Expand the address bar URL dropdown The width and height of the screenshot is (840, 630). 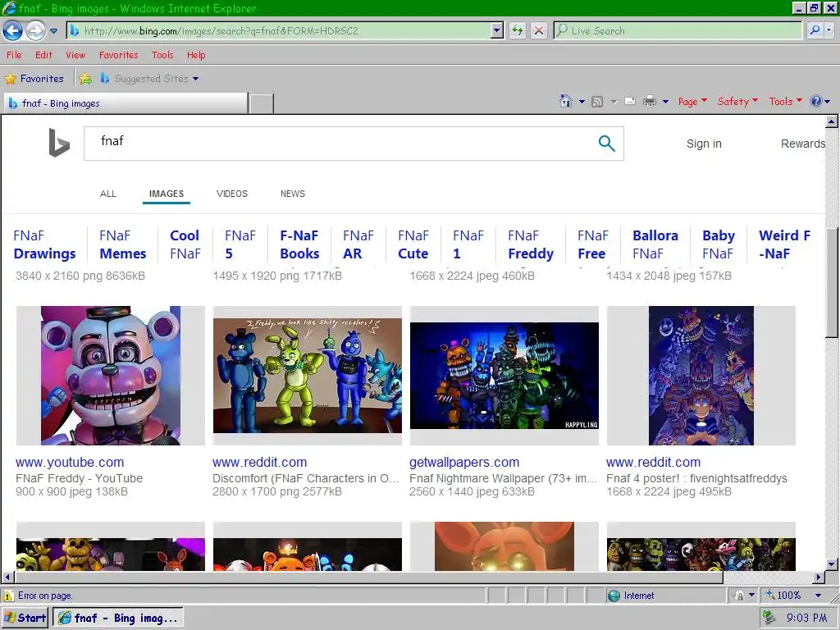coord(497,30)
